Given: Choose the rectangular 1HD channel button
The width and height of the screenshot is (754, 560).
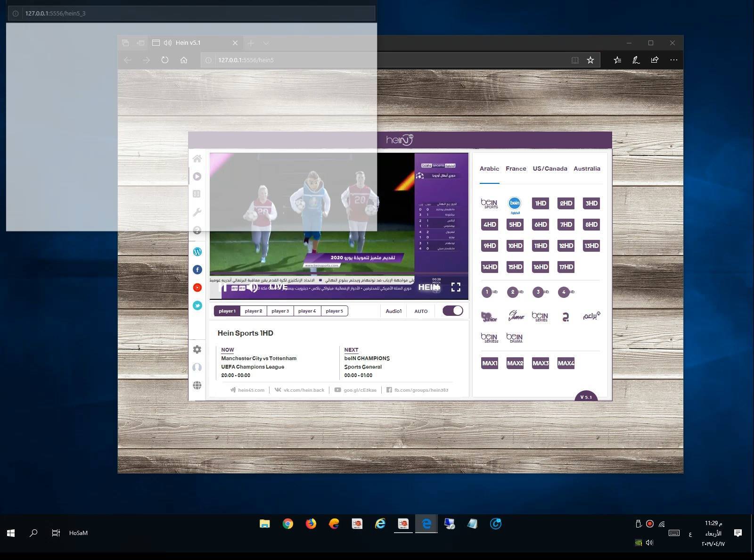Looking at the screenshot, I should click(x=541, y=203).
